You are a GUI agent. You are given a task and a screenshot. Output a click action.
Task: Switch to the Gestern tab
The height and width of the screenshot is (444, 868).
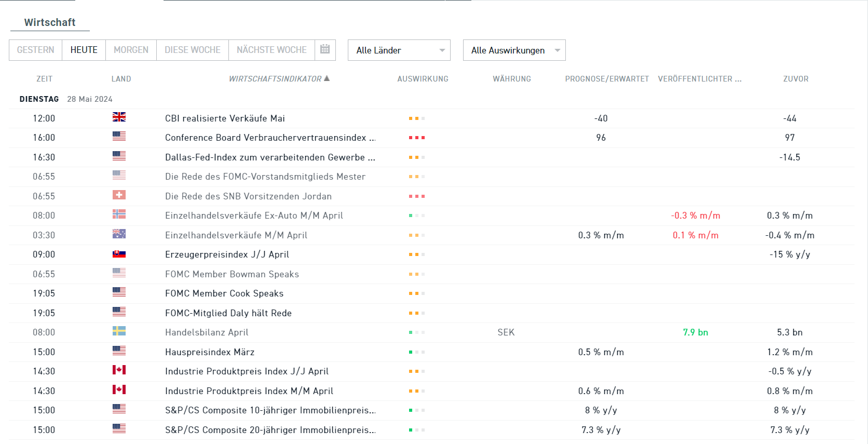35,50
